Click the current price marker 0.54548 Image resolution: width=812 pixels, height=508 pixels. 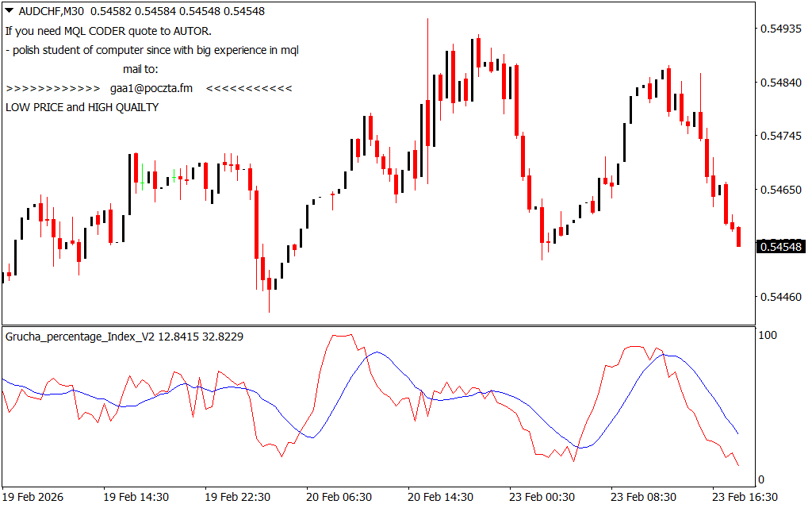pyautogui.click(x=781, y=247)
